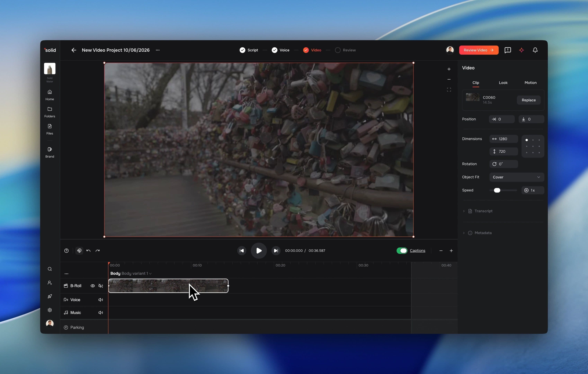Viewport: 588px width, 374px height.
Task: Fit preview to fullscreen
Action: [449, 90]
